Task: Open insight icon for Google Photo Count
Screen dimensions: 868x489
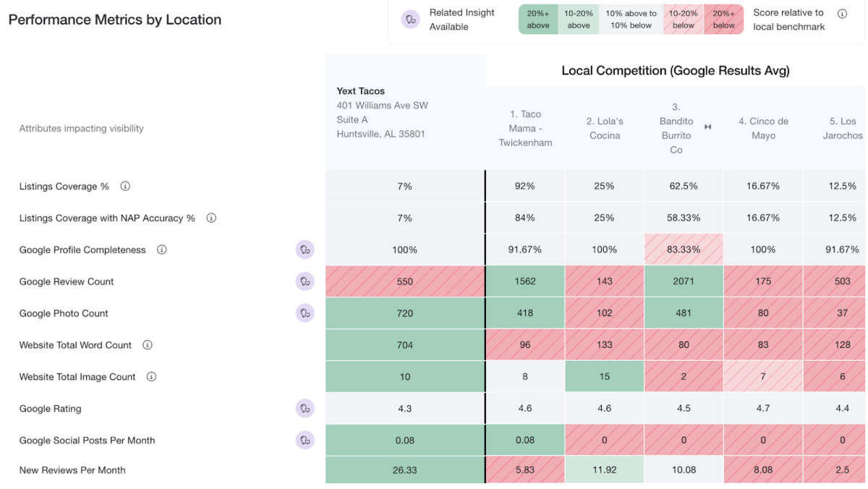Action: click(305, 313)
